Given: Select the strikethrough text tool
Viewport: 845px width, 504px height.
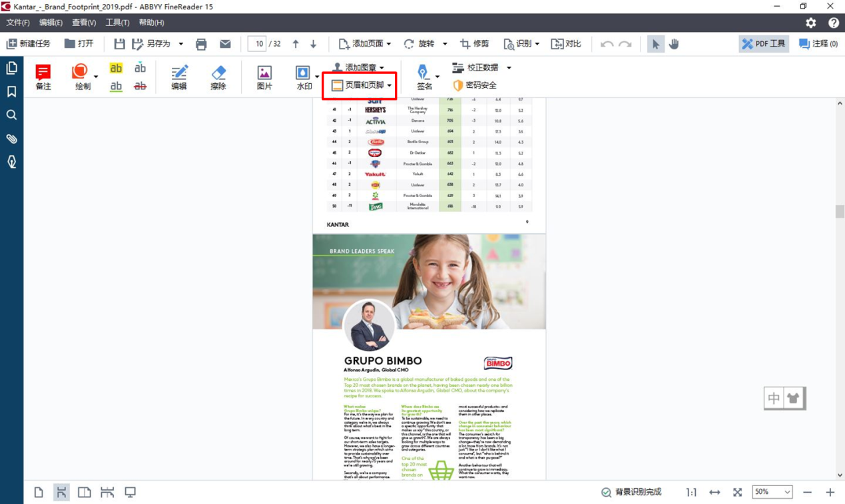Looking at the screenshot, I should 140,87.
